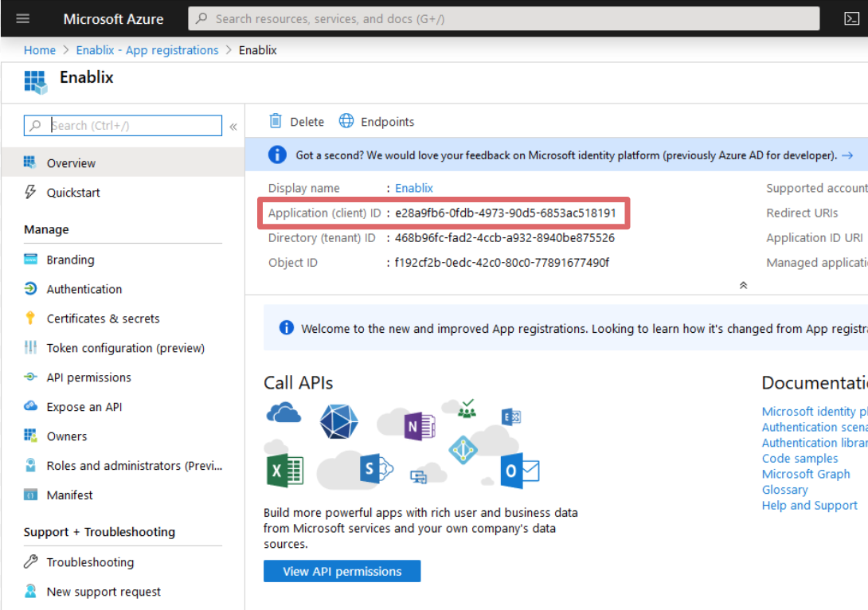Click the OneNote icon under Call APIs
Viewport: 868px width, 610px height.
coord(419,426)
